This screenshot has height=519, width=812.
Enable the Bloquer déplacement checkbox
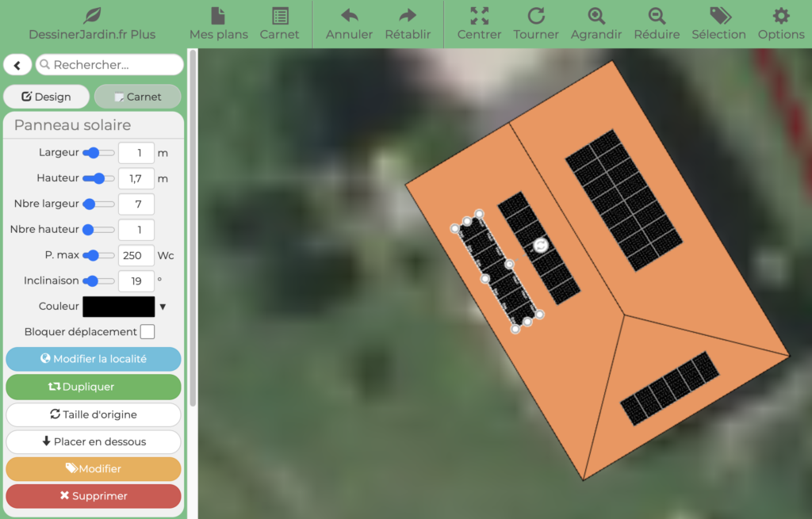(x=147, y=331)
